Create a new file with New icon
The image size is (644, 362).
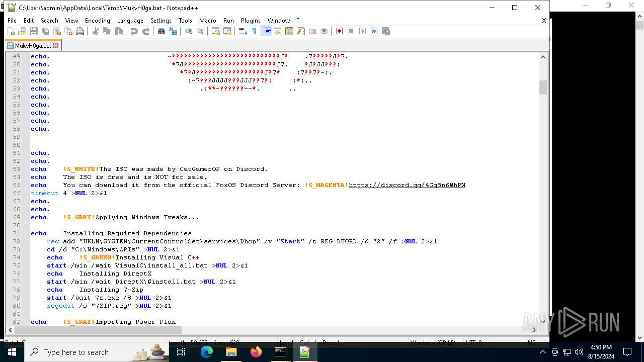(x=11, y=31)
